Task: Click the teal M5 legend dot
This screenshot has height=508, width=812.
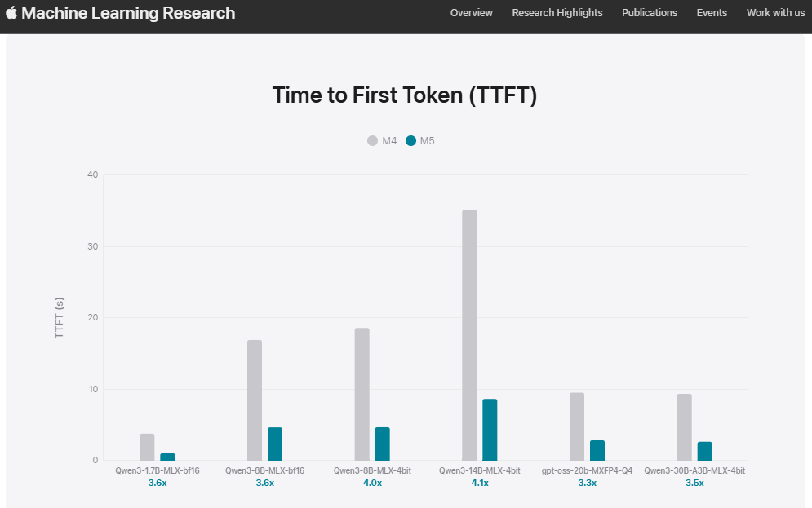Action: tap(410, 141)
